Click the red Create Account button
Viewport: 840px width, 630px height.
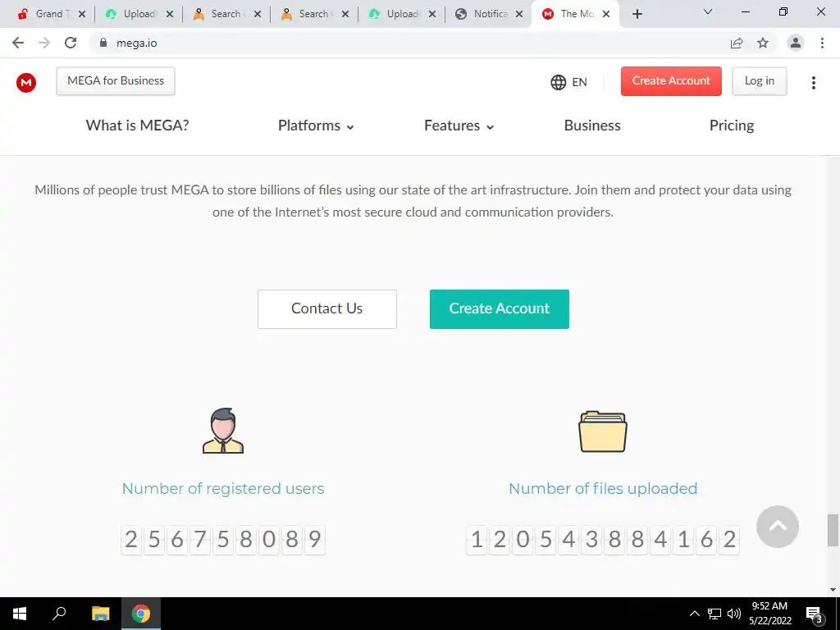tap(671, 81)
